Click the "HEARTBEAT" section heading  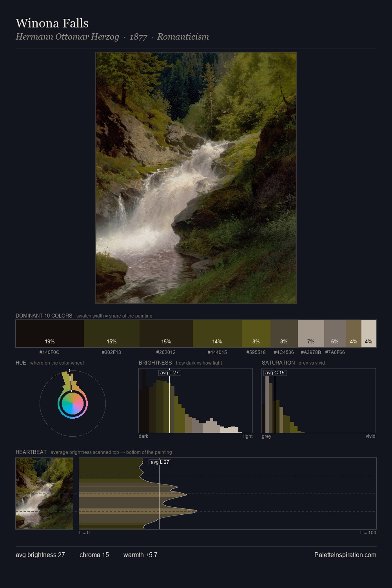point(31,452)
